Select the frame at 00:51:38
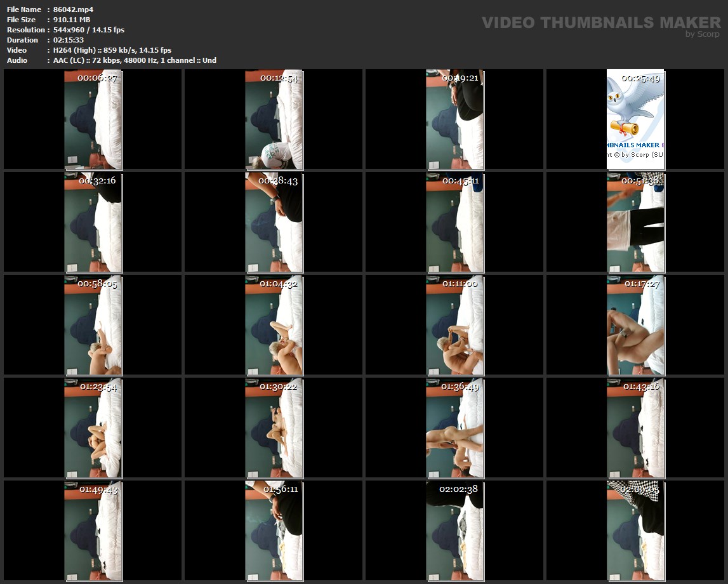Image resolution: width=728 pixels, height=584 pixels. pos(635,222)
